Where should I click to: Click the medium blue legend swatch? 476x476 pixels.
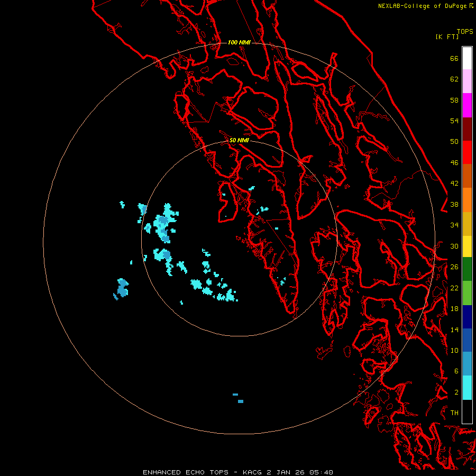point(467,340)
